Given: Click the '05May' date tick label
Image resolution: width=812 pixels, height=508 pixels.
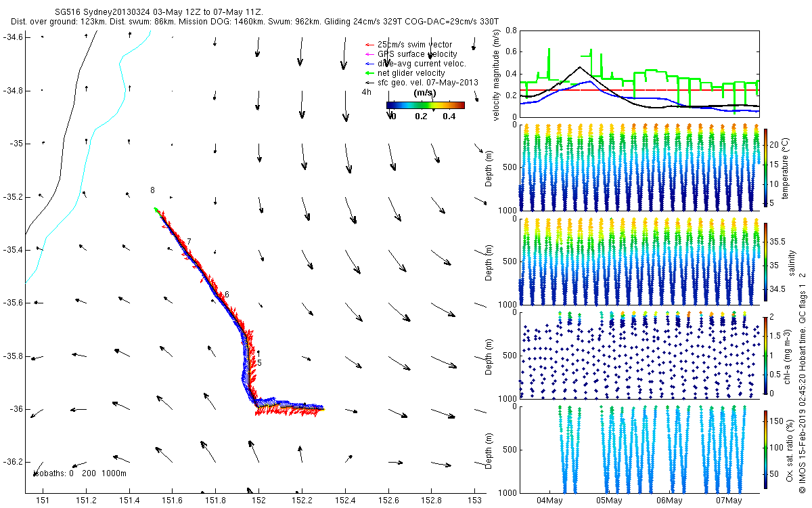Looking at the screenshot, I should (609, 501).
